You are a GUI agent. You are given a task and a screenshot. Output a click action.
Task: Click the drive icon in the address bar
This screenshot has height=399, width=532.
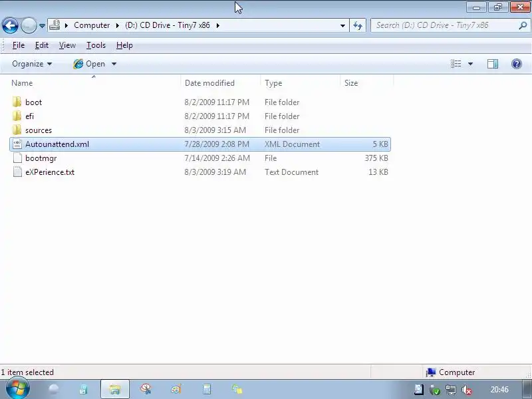click(55, 25)
